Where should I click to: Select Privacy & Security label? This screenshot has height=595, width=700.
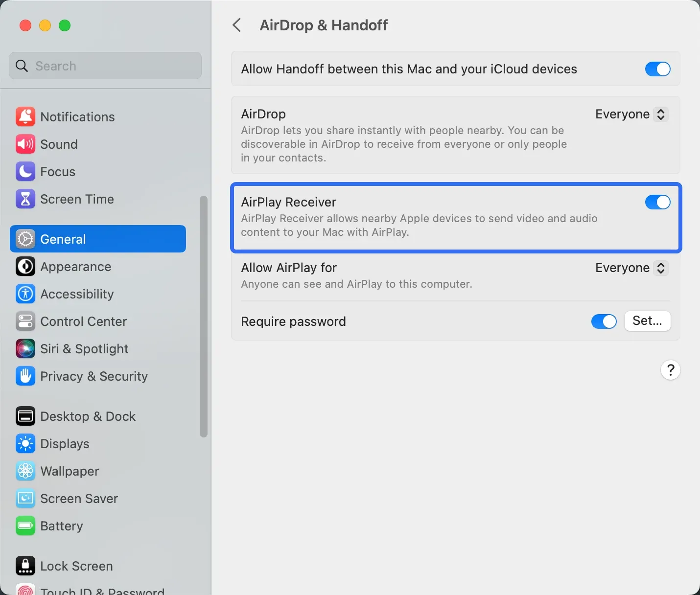[x=94, y=376]
